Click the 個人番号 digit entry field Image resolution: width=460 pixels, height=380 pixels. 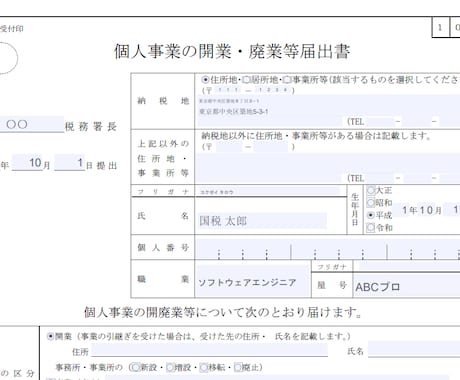click(x=328, y=248)
